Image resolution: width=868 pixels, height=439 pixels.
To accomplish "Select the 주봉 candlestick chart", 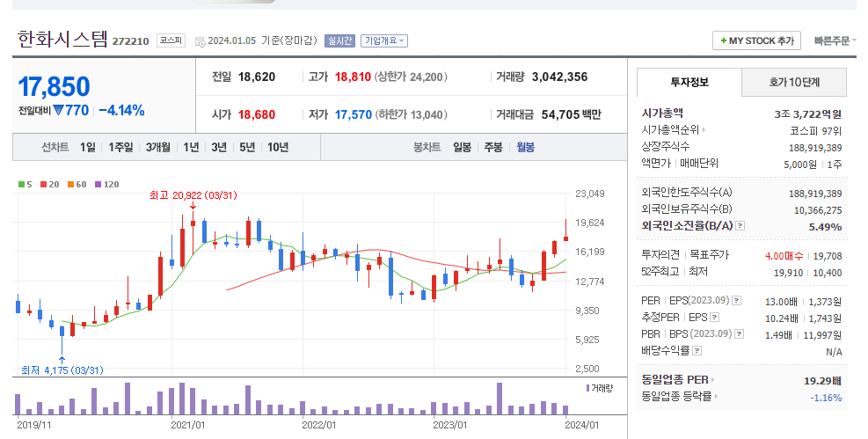I will pos(493,147).
